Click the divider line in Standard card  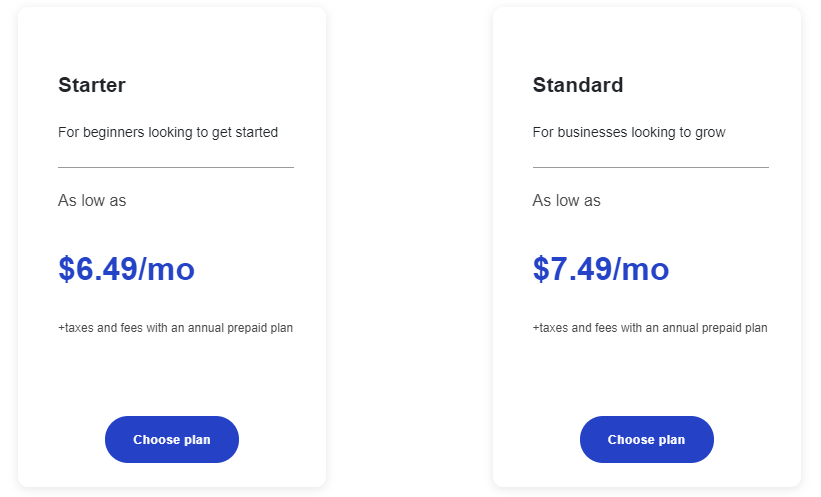(651, 168)
